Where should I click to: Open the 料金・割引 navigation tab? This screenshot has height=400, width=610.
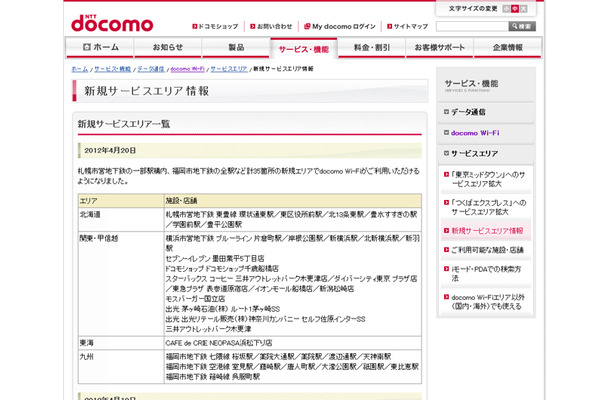click(x=372, y=47)
